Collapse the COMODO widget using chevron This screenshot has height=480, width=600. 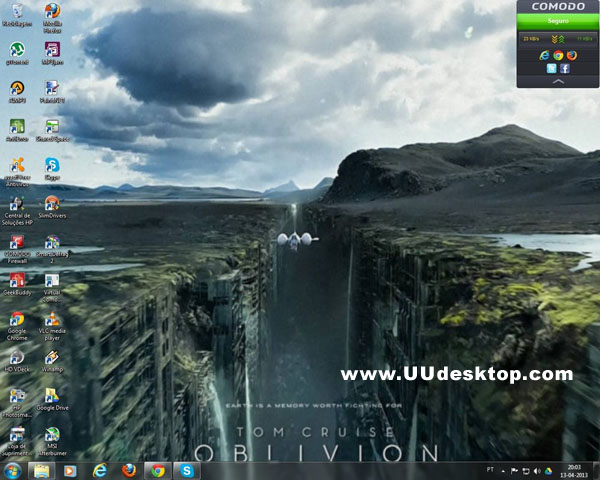558,81
